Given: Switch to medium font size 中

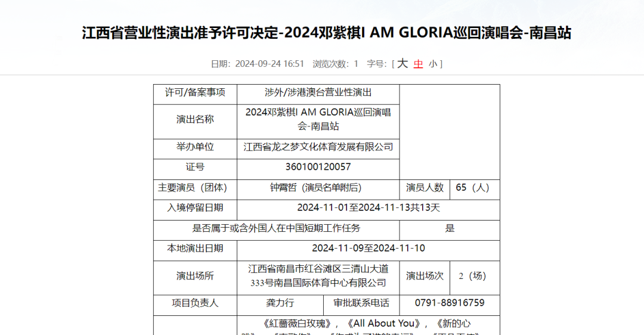Looking at the screenshot, I should [419, 64].
